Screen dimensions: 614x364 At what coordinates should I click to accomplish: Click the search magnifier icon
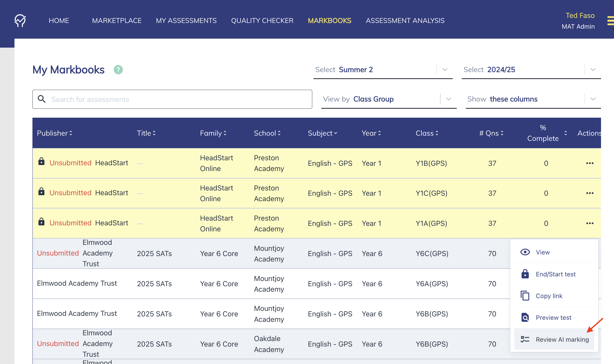click(42, 99)
